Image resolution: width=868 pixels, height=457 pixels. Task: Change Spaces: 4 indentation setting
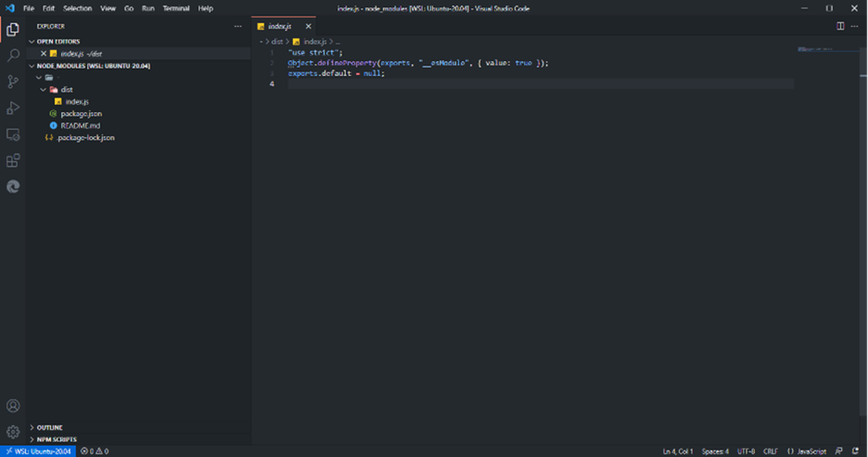coord(715,451)
